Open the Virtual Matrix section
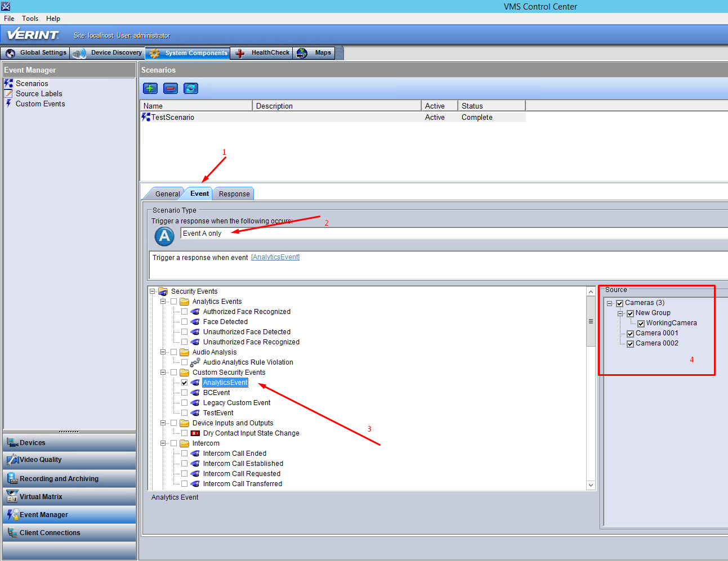 69,497
